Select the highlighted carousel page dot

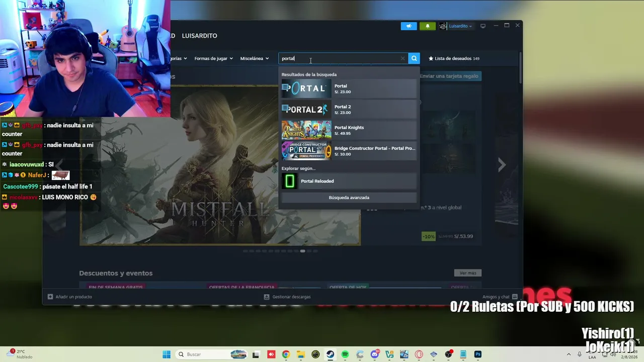pos(302,251)
